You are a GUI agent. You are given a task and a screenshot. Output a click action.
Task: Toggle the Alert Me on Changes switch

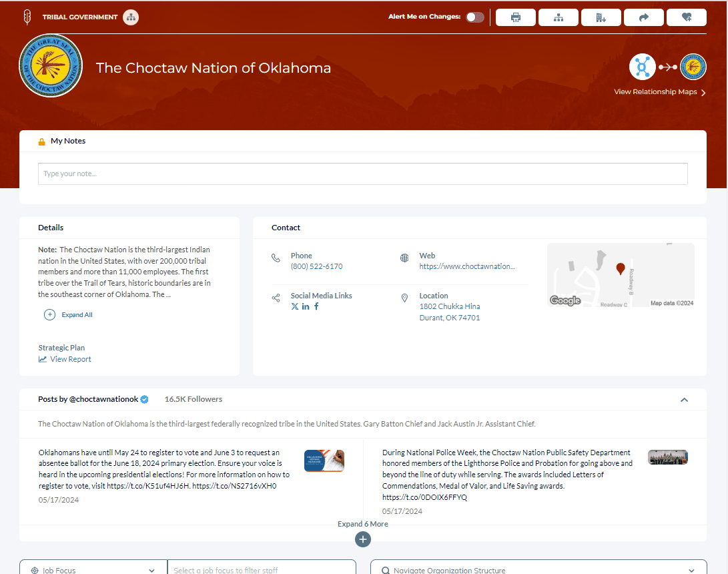click(x=475, y=17)
